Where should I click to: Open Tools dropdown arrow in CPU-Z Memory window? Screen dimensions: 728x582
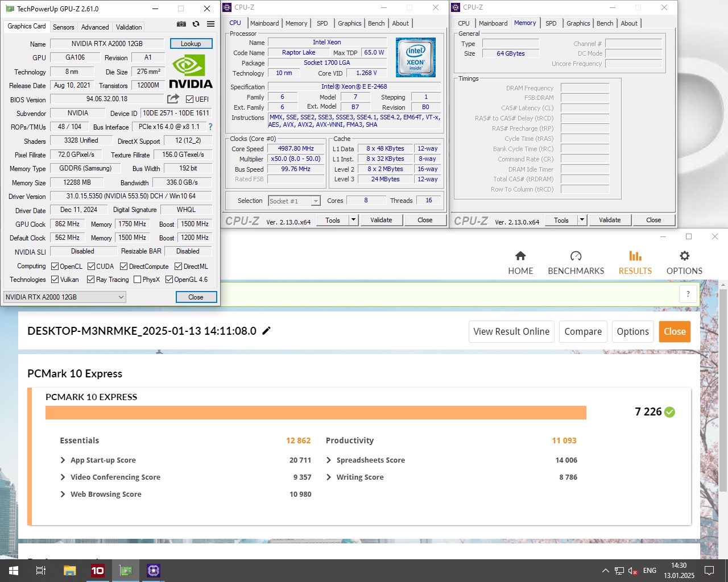582,220
